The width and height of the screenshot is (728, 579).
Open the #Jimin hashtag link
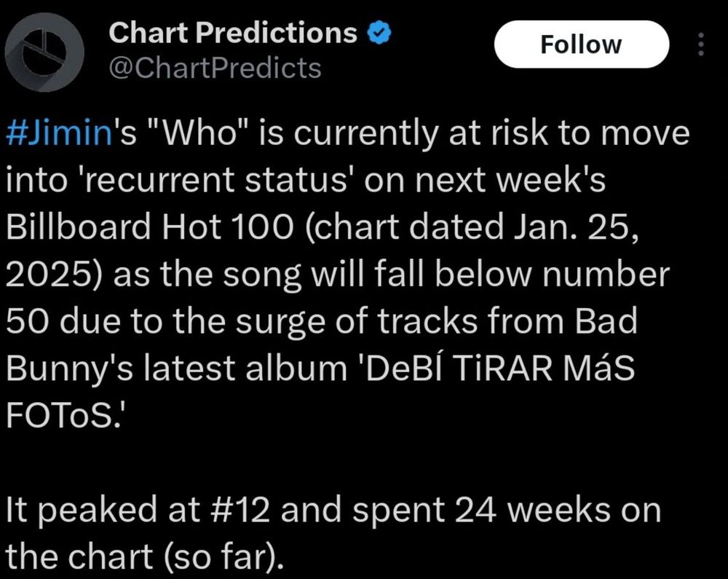(x=59, y=133)
